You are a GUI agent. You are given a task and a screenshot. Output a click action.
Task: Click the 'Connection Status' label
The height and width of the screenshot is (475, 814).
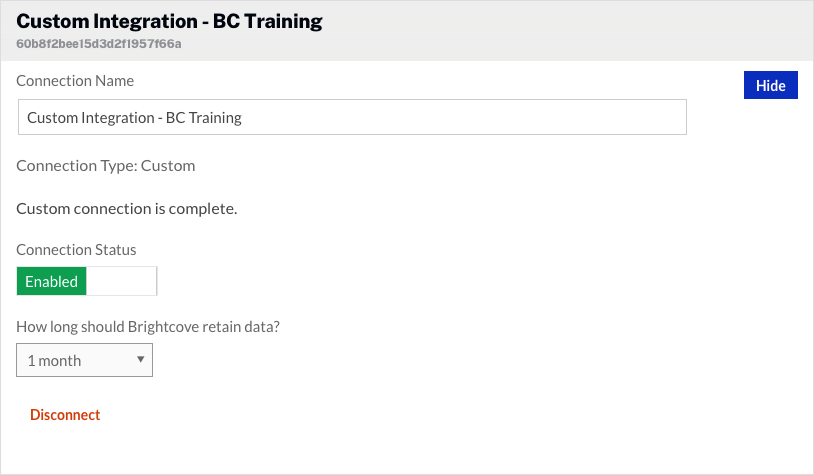point(77,249)
